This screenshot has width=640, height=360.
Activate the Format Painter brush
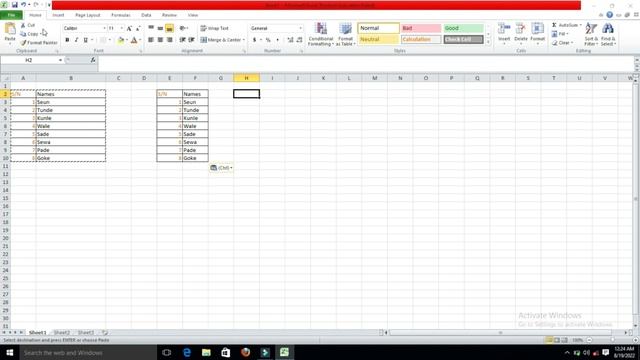pyautogui.click(x=39, y=42)
